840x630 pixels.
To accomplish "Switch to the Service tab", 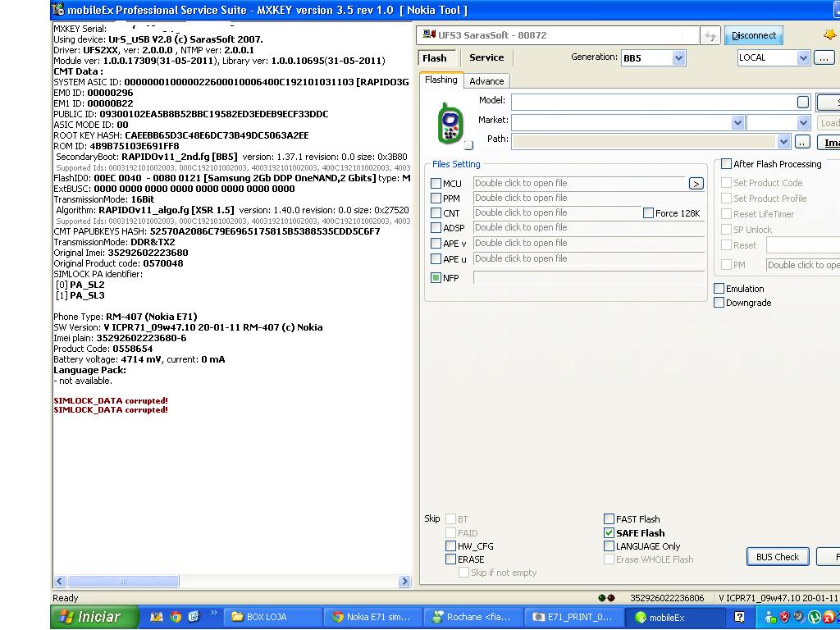I will click(x=486, y=58).
